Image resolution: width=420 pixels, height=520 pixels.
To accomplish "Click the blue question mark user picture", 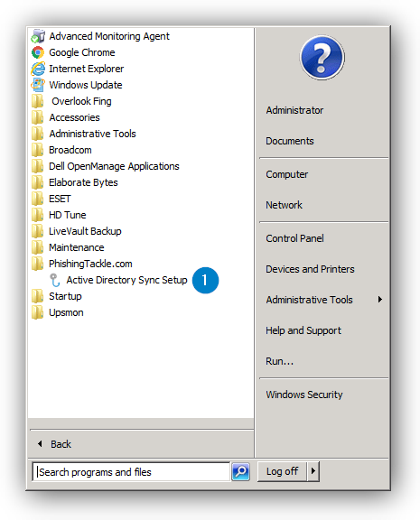I will (x=322, y=58).
